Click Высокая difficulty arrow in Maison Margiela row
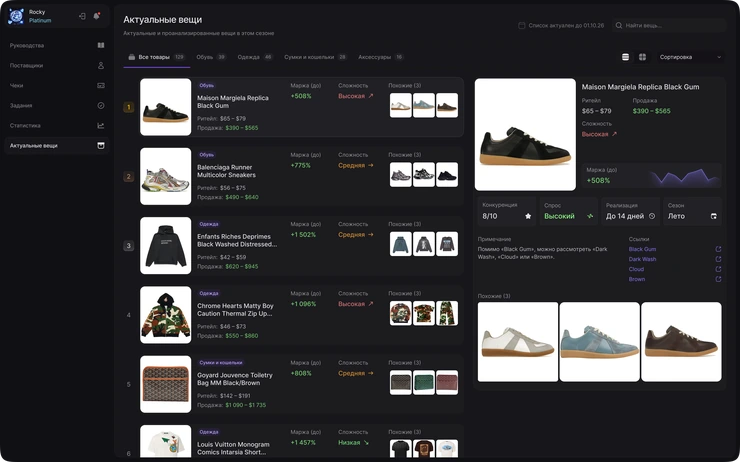This screenshot has width=740, height=462. (x=370, y=96)
